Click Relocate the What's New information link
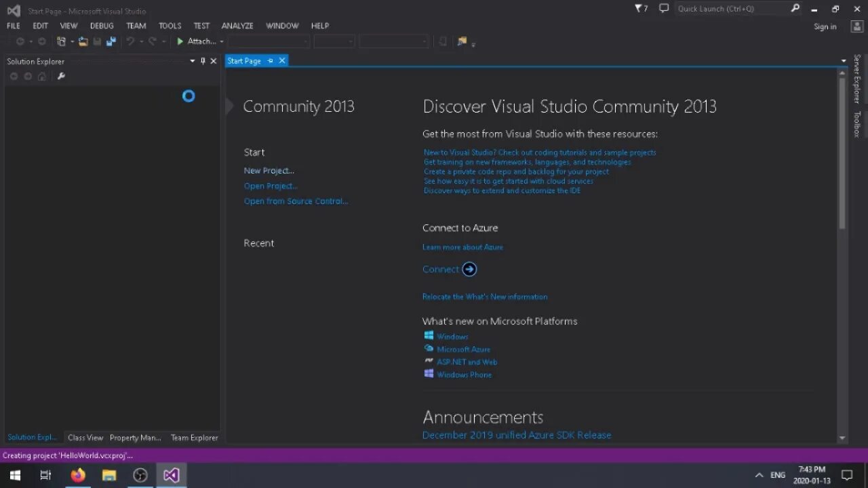Screen dimensions: 868x488 coord(485,297)
